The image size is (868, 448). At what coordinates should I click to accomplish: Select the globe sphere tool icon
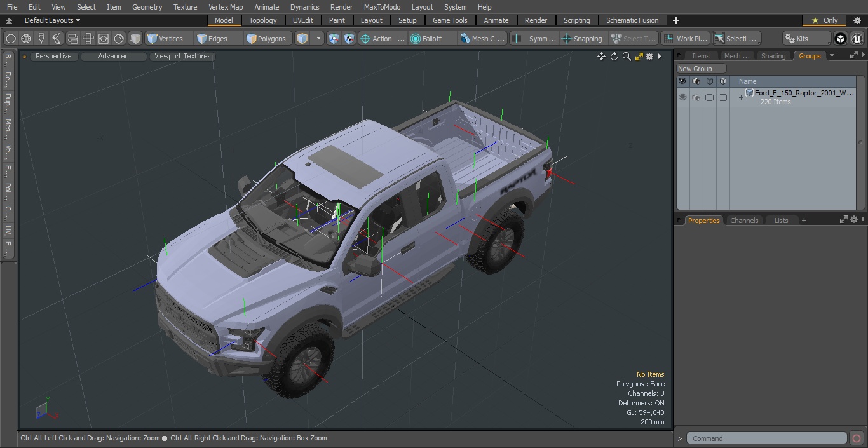pyautogui.click(x=26, y=39)
